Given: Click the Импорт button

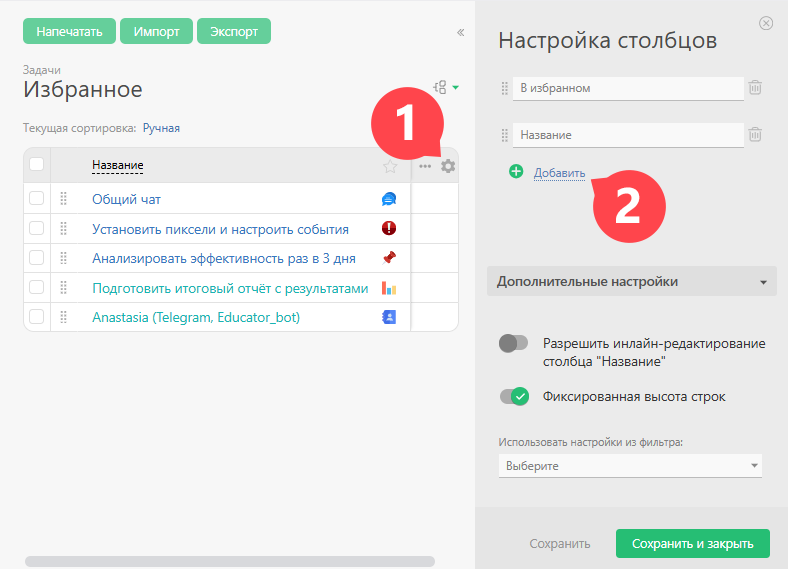Looking at the screenshot, I should 156,31.
